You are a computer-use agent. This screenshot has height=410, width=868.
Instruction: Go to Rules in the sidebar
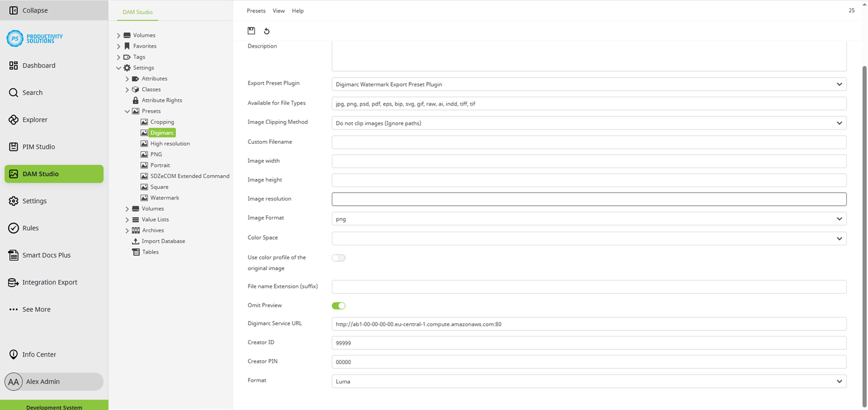(x=30, y=228)
